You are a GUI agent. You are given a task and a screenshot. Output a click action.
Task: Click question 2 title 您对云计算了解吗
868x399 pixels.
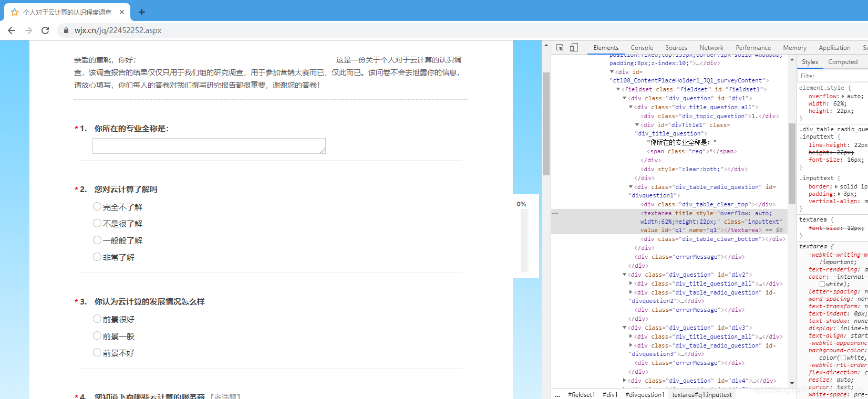tap(126, 189)
